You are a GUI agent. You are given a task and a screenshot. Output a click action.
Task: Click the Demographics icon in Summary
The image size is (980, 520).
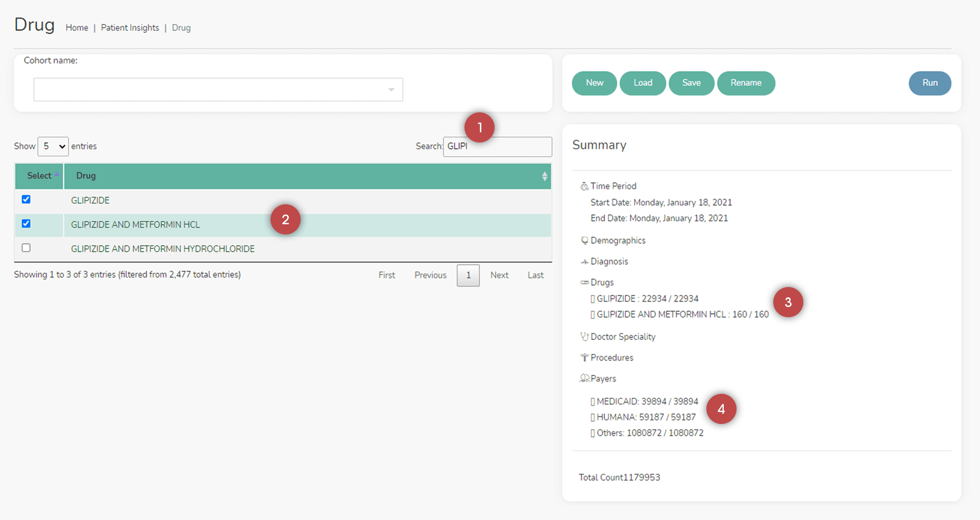click(x=584, y=241)
